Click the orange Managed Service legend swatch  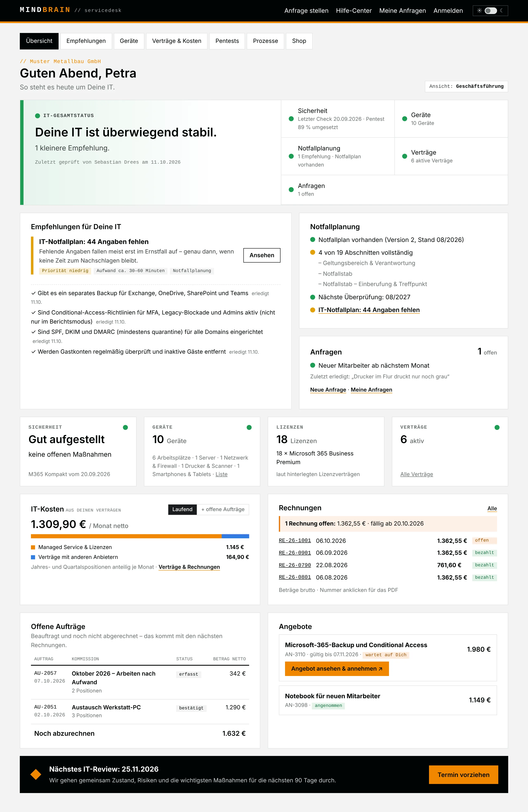33,547
